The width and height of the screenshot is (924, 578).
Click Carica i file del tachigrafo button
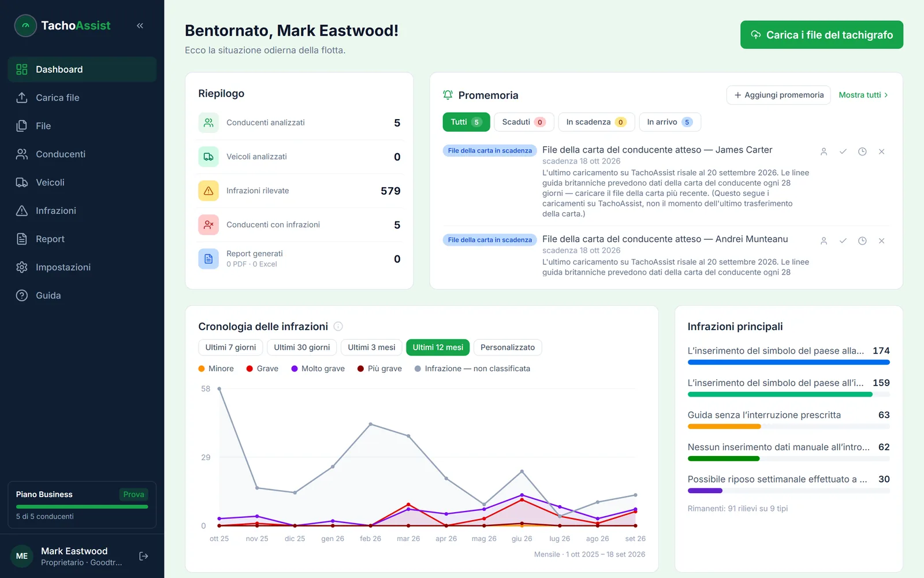tap(822, 35)
